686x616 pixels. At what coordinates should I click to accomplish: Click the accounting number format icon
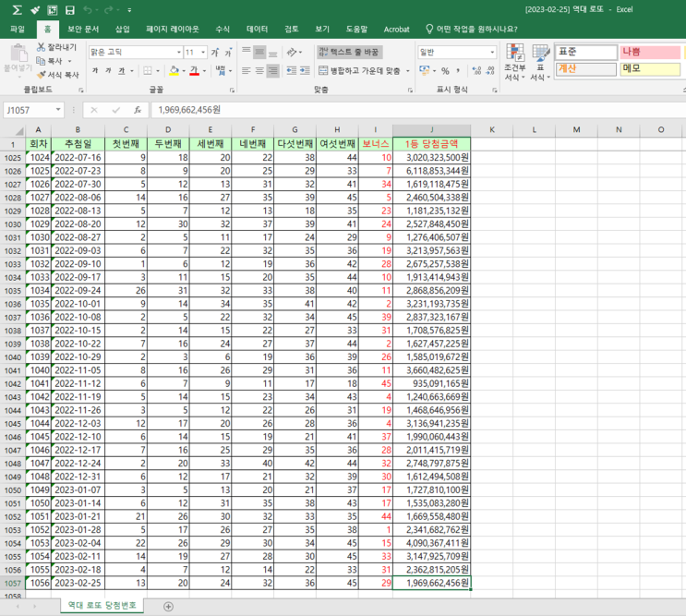[424, 70]
